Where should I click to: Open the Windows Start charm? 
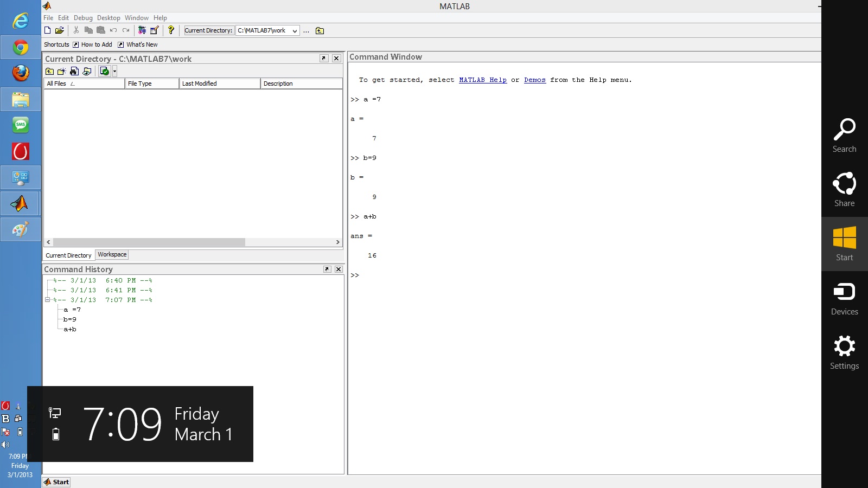[x=845, y=244]
